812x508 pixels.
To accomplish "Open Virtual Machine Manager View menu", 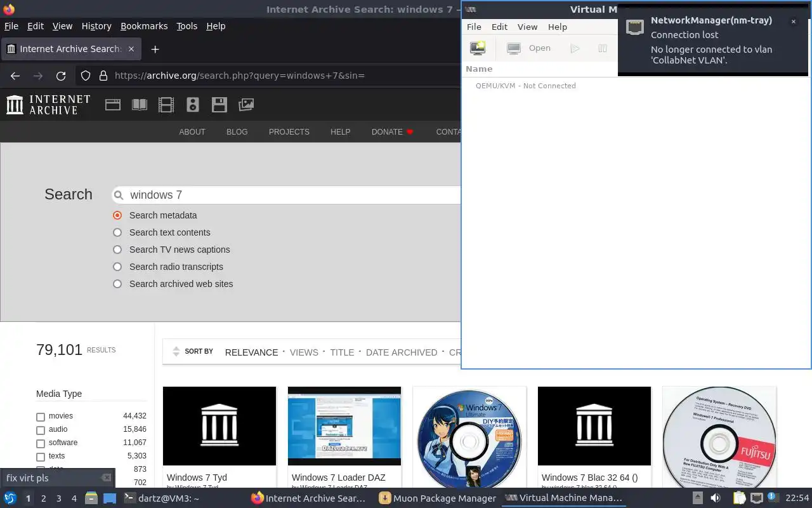I will [527, 27].
